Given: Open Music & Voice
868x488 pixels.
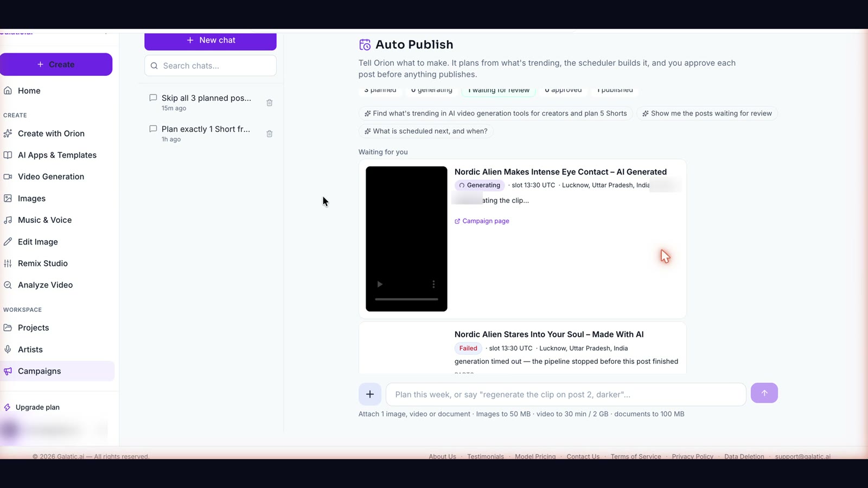Looking at the screenshot, I should pyautogui.click(x=44, y=220).
